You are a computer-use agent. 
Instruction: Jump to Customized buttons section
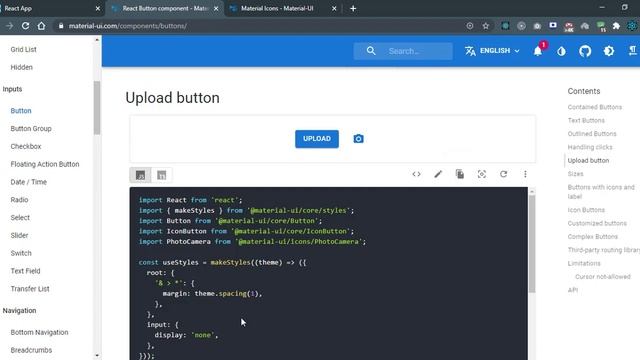[x=597, y=223]
